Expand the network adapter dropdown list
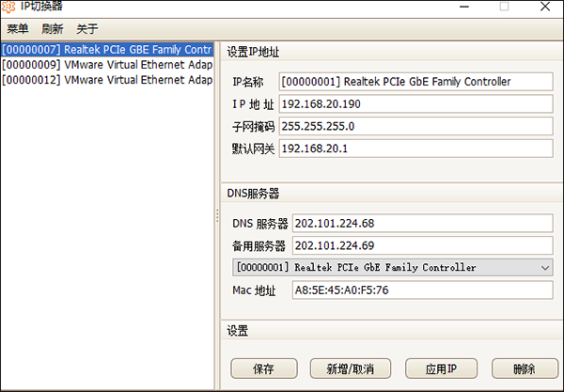The height and width of the screenshot is (392, 564). 546,268
